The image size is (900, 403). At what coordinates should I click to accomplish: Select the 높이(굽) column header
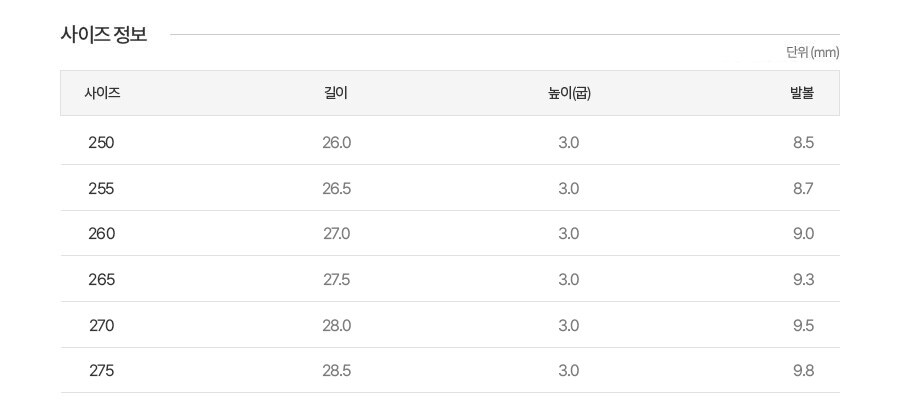click(569, 93)
